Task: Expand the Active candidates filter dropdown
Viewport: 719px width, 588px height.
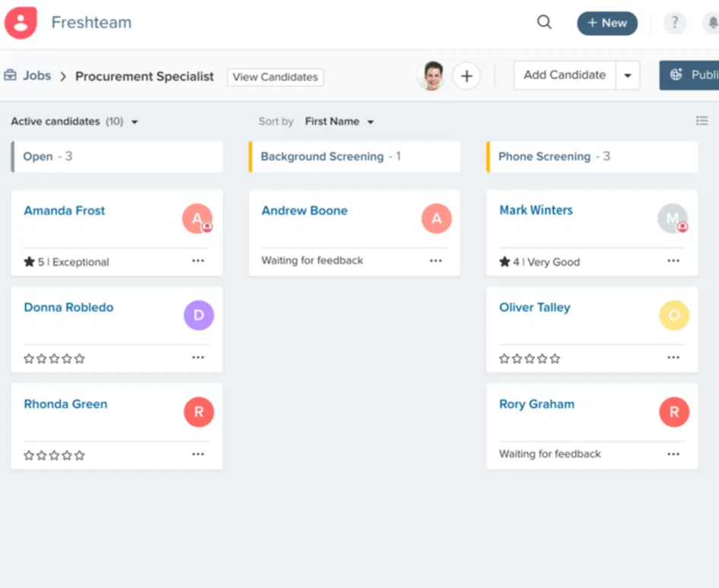Action: (x=135, y=122)
